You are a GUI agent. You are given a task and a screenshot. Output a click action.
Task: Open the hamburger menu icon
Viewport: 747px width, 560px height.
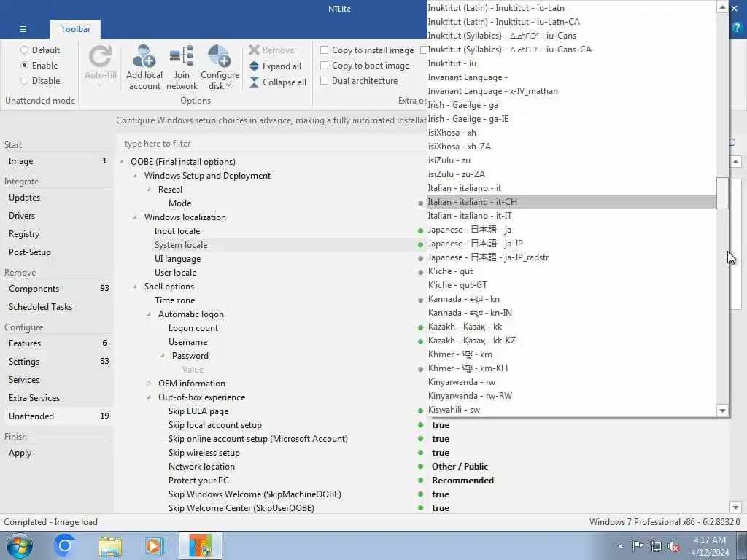coord(23,29)
